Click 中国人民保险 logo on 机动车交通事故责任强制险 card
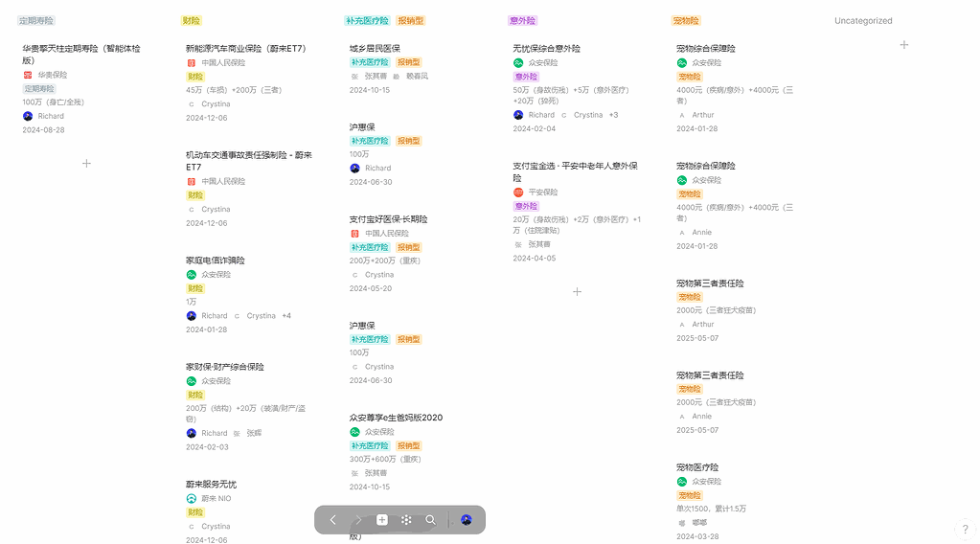Screen dimensions: 980x544 tap(192, 182)
